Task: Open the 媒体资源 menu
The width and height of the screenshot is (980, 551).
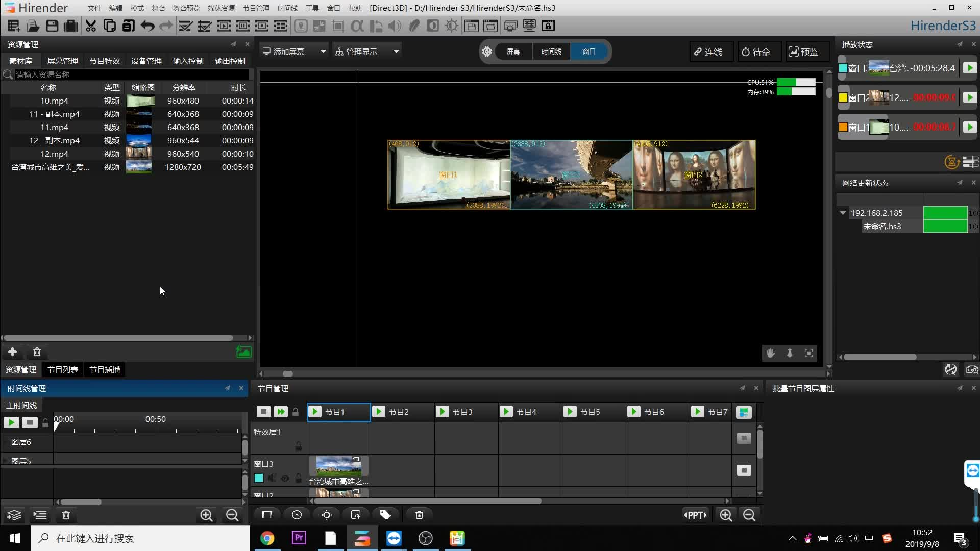Action: click(x=221, y=8)
